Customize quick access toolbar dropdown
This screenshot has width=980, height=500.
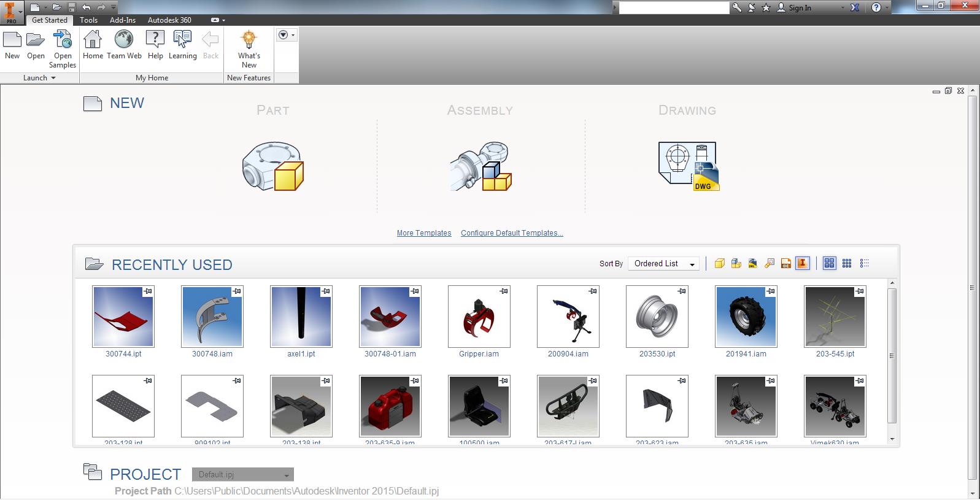[x=114, y=8]
